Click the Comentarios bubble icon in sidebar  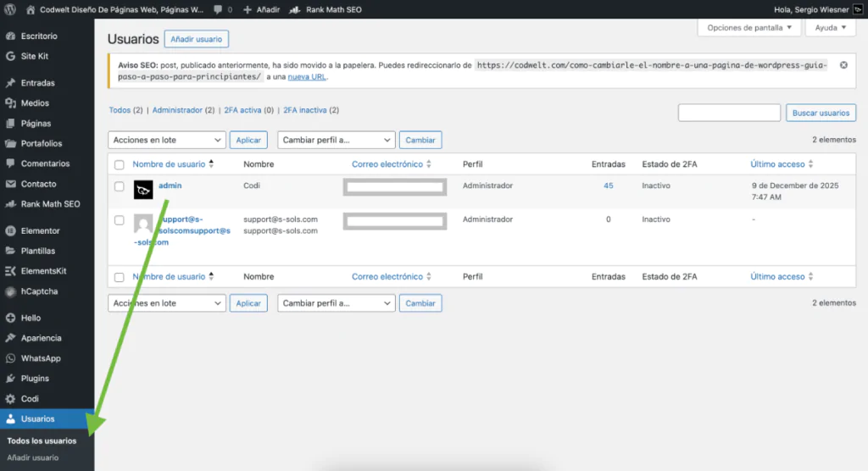click(10, 163)
